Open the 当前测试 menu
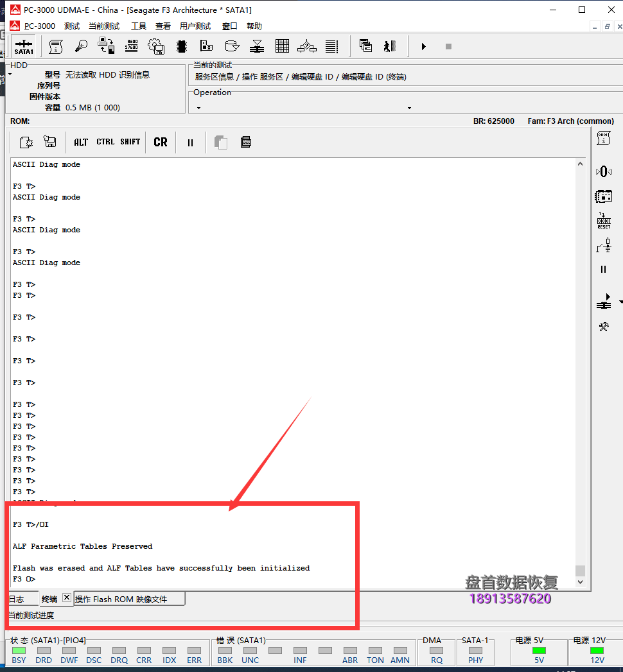 104,26
